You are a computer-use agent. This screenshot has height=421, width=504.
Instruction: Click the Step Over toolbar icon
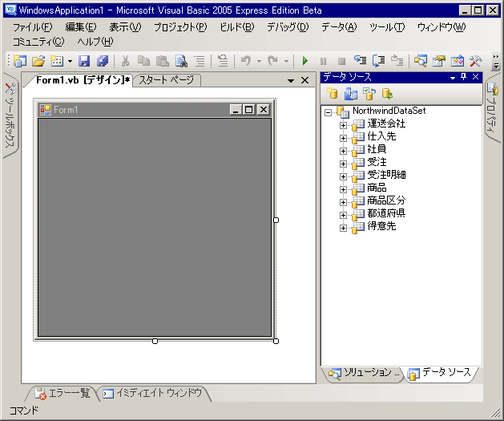tap(379, 60)
